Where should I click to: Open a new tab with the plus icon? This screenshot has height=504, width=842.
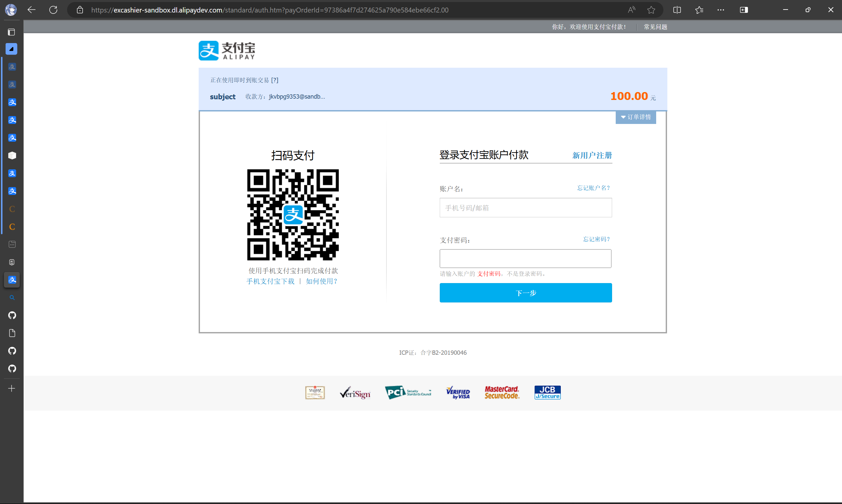(11, 388)
